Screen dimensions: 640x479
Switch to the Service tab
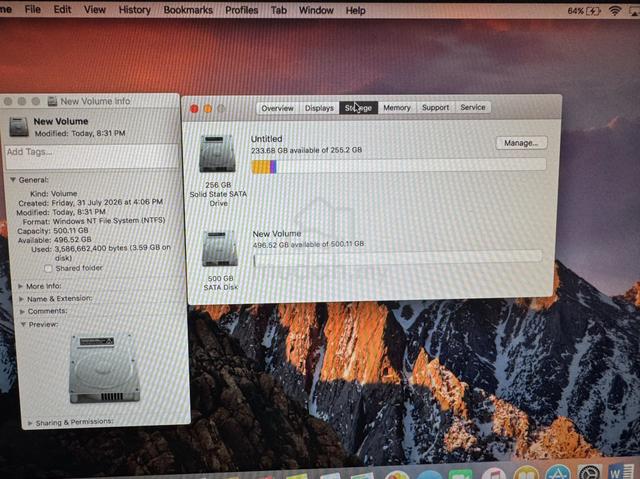click(x=473, y=107)
